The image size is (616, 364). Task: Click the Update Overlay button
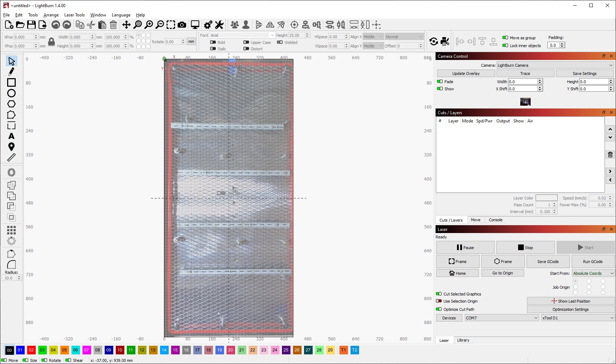[466, 74]
